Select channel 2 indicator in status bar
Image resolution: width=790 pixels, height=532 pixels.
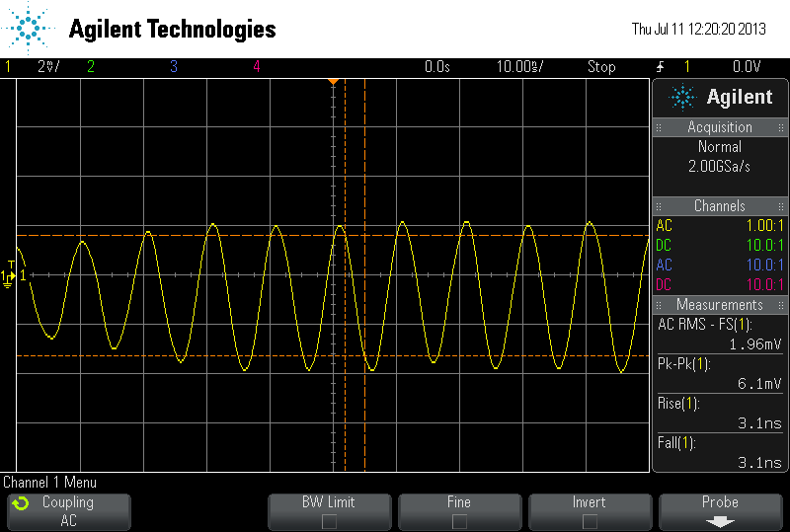pyautogui.click(x=91, y=66)
